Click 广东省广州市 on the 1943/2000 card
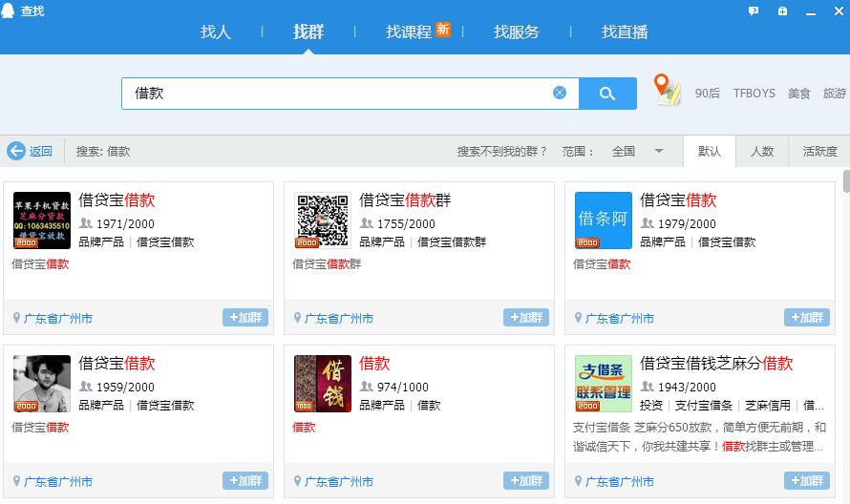Image resolution: width=850 pixels, height=504 pixels. [x=620, y=481]
